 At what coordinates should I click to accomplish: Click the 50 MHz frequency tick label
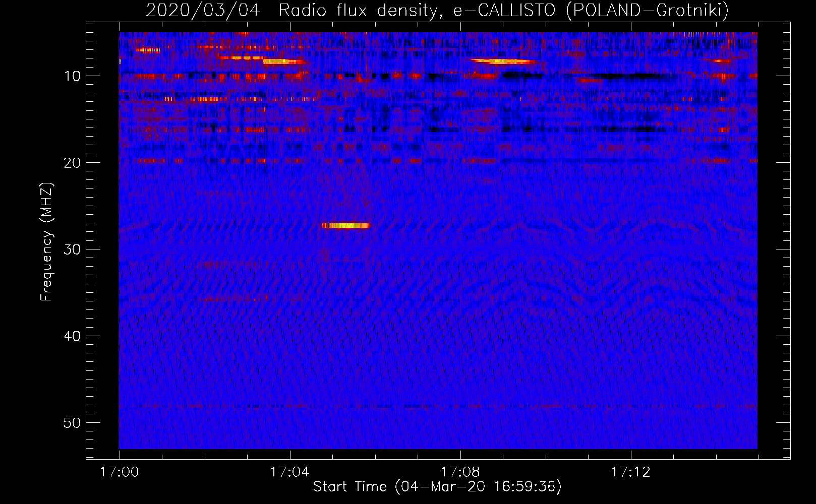click(x=73, y=423)
